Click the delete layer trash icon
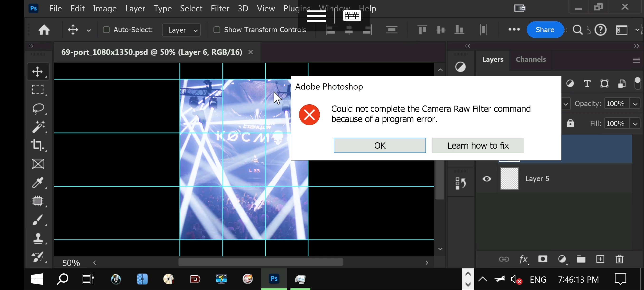 tap(619, 259)
